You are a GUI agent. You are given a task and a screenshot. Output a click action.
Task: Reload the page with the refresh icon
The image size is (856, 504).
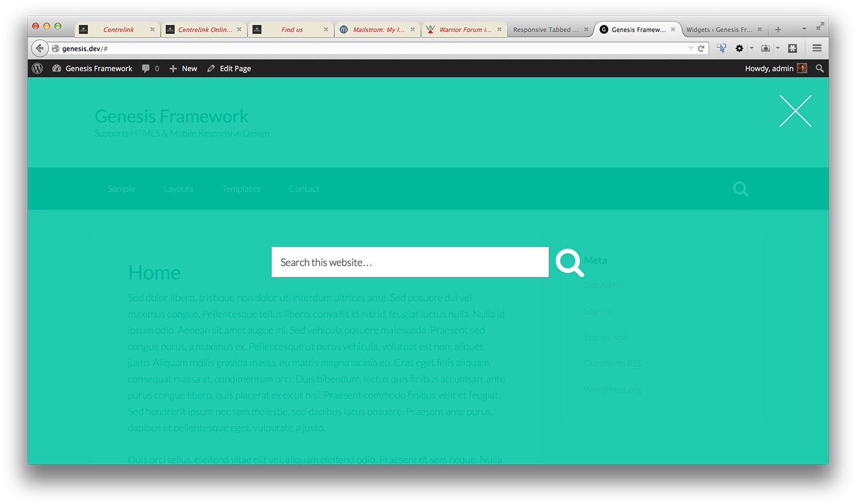(x=701, y=48)
